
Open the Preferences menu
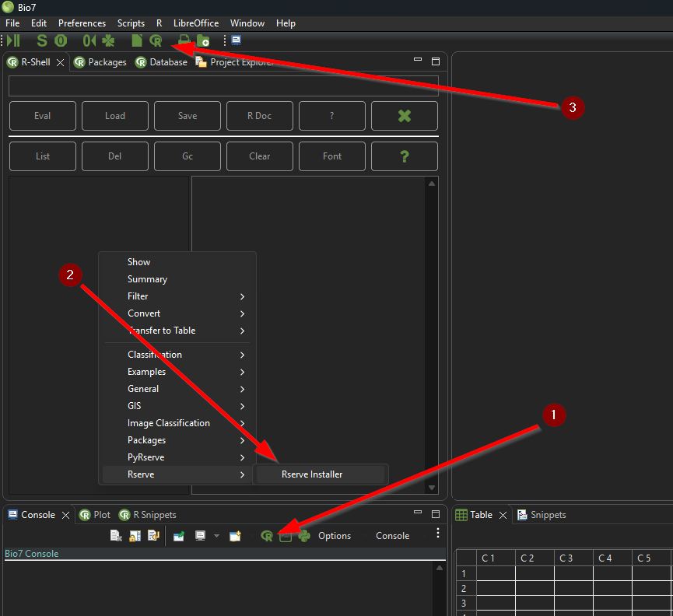click(x=82, y=23)
